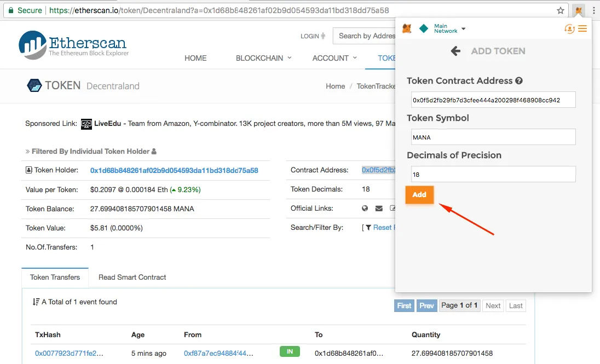Open the Chrome three-dot menu
The height and width of the screenshot is (364, 600).
tap(593, 10)
